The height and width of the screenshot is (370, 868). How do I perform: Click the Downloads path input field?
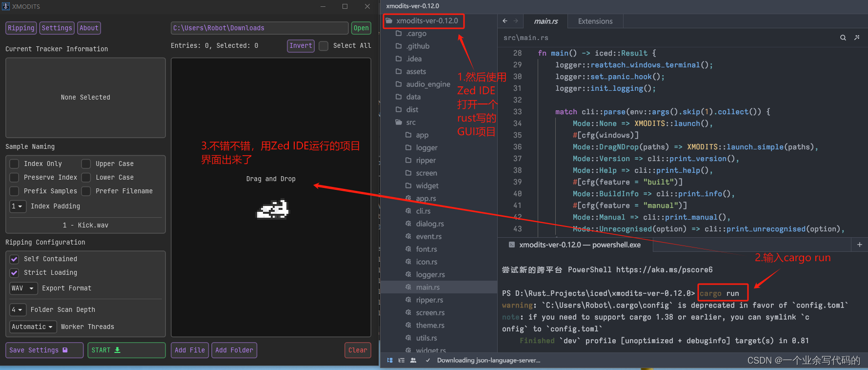coord(260,28)
